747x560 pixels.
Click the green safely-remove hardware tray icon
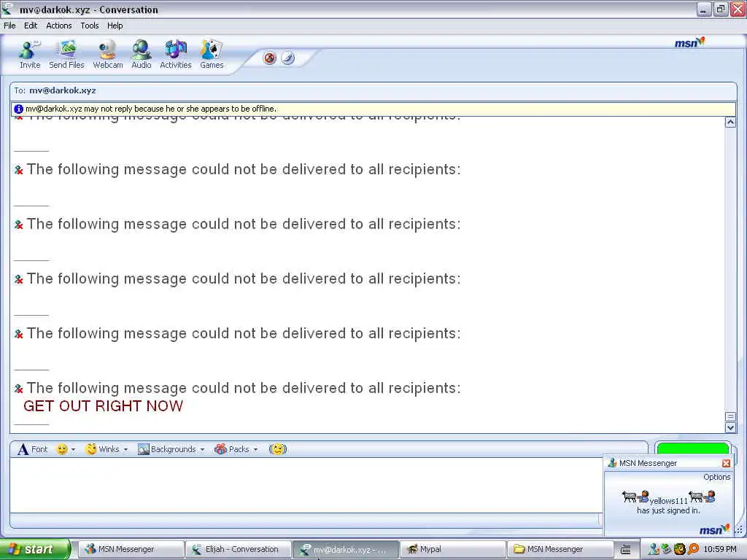point(667,549)
